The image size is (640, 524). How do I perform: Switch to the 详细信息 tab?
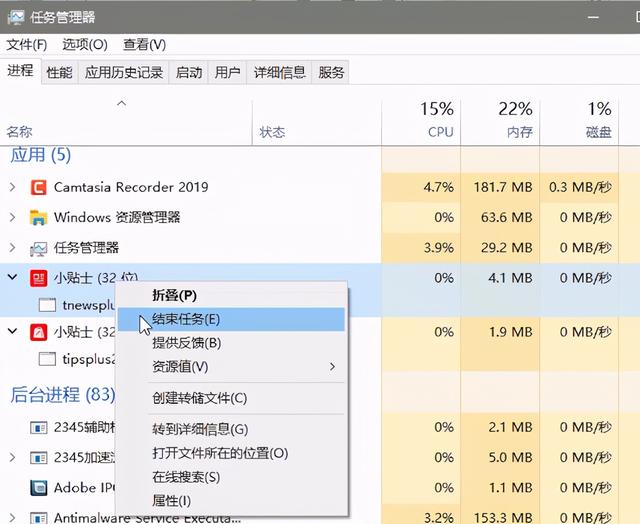pos(280,73)
